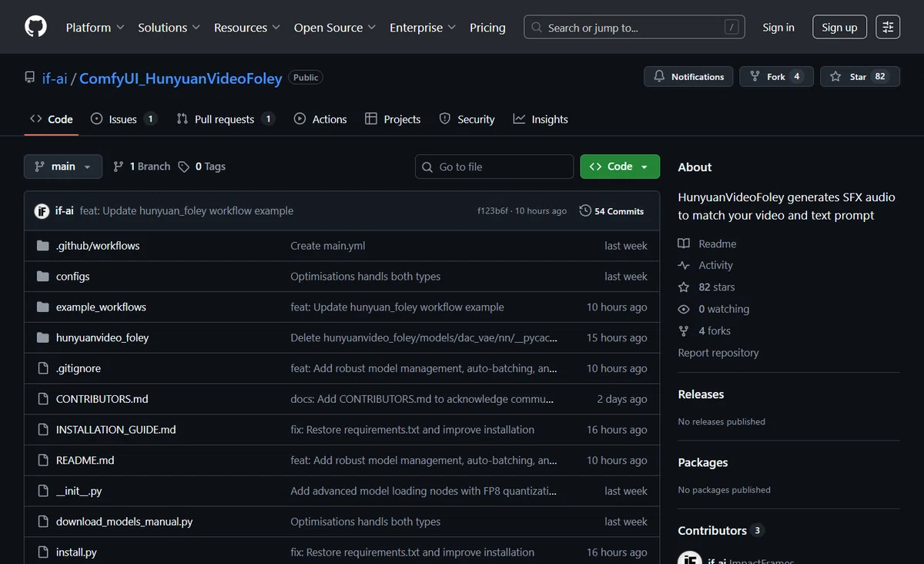Image resolution: width=924 pixels, height=564 pixels.
Task: Open the Releases heading link
Action: coord(701,394)
